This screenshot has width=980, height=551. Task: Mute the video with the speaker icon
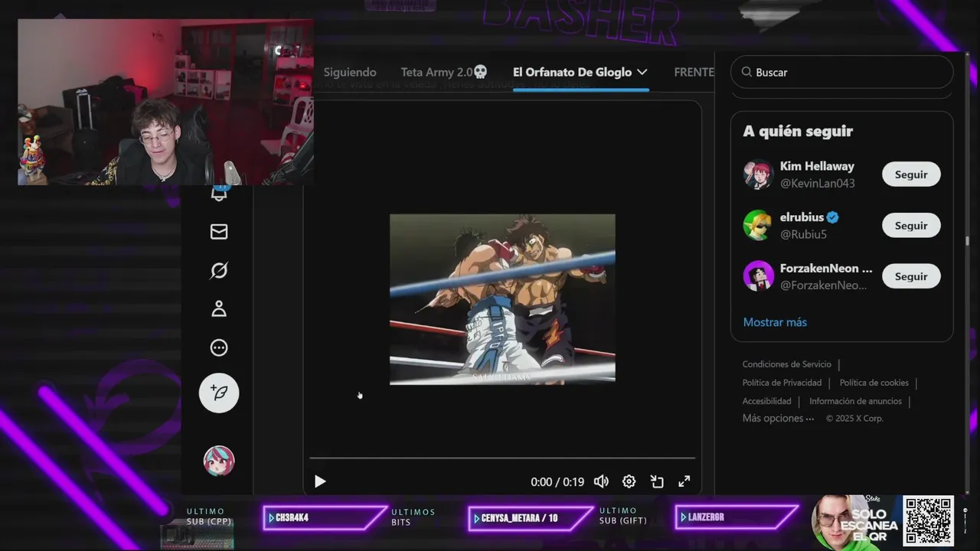click(x=602, y=481)
